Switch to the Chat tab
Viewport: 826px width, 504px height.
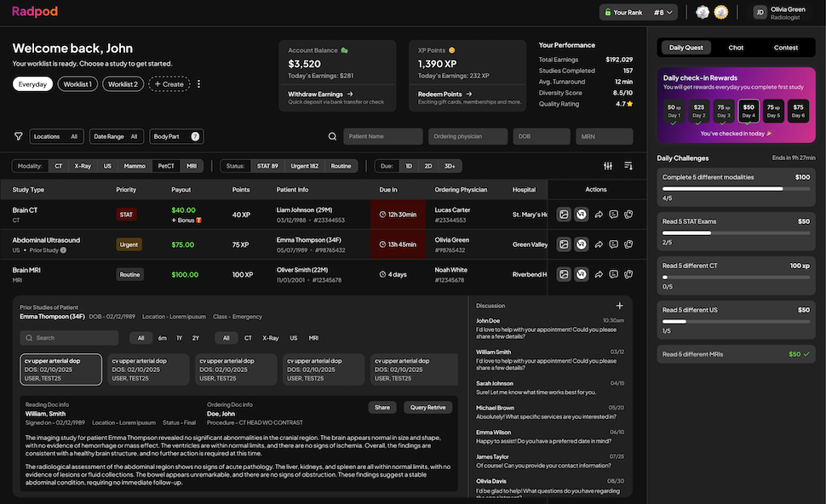(x=736, y=48)
